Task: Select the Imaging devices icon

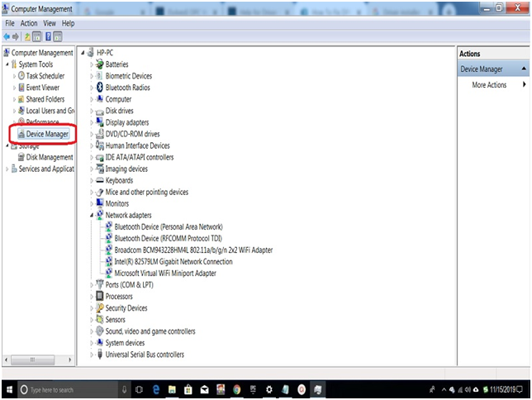Action: click(99, 169)
